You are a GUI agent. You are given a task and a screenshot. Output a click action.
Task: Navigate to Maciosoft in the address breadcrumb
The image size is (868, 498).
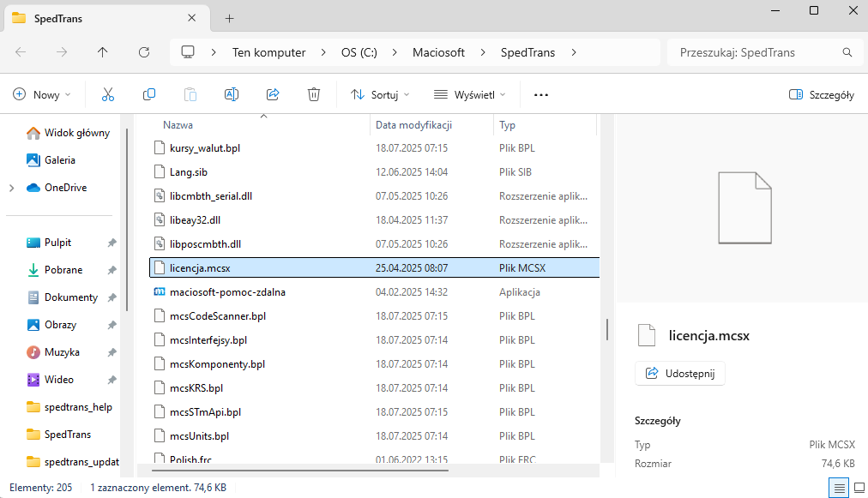(437, 52)
